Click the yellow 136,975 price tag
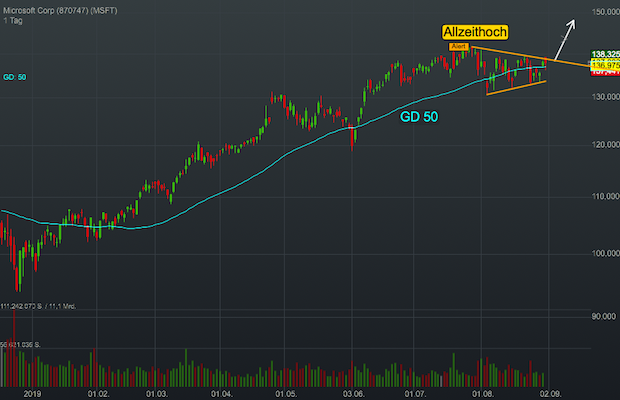620x400 pixels. pos(605,65)
